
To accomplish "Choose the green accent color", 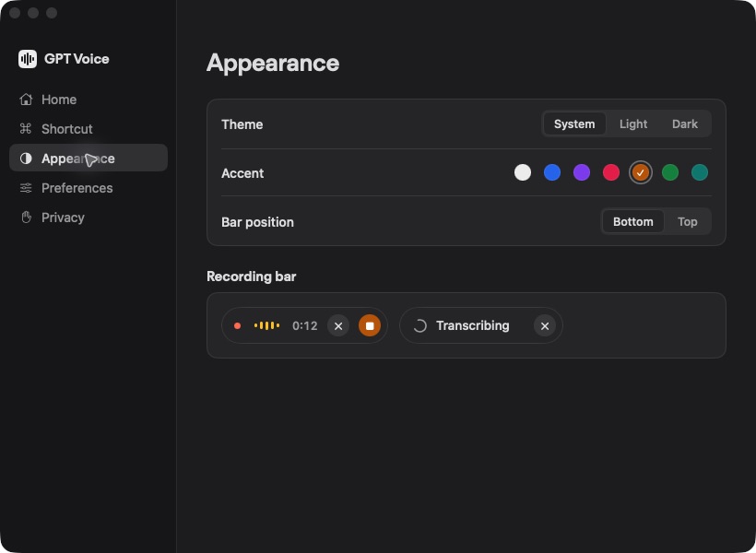I will tap(670, 172).
